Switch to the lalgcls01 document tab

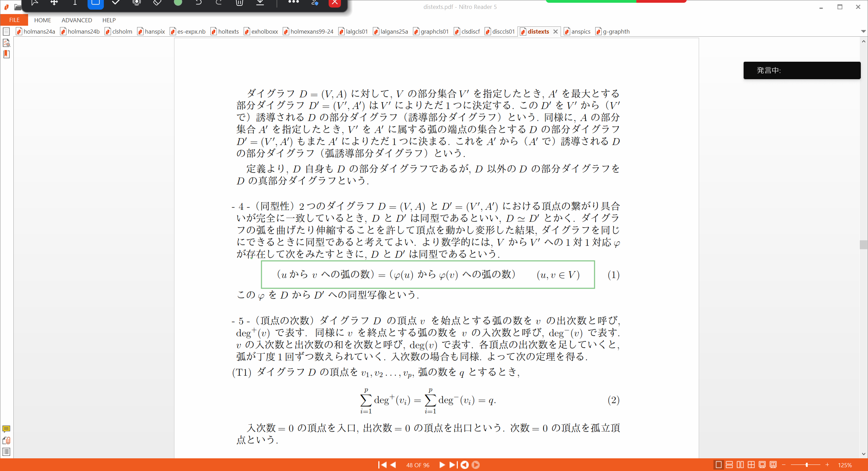point(353,32)
